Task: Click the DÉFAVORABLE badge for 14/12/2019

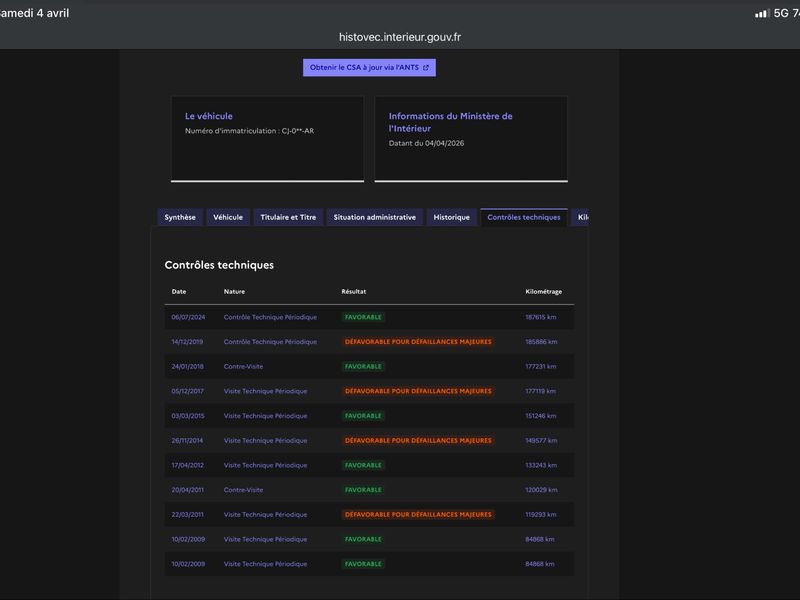Action: click(x=418, y=342)
